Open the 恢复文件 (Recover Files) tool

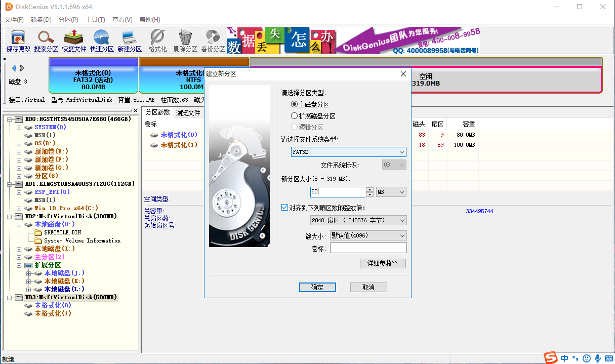click(x=73, y=41)
